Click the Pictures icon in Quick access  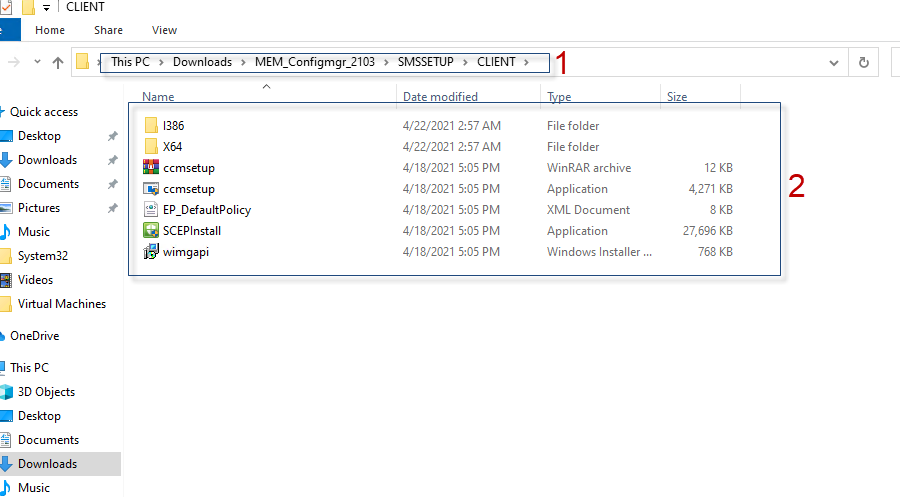[x=6, y=208]
